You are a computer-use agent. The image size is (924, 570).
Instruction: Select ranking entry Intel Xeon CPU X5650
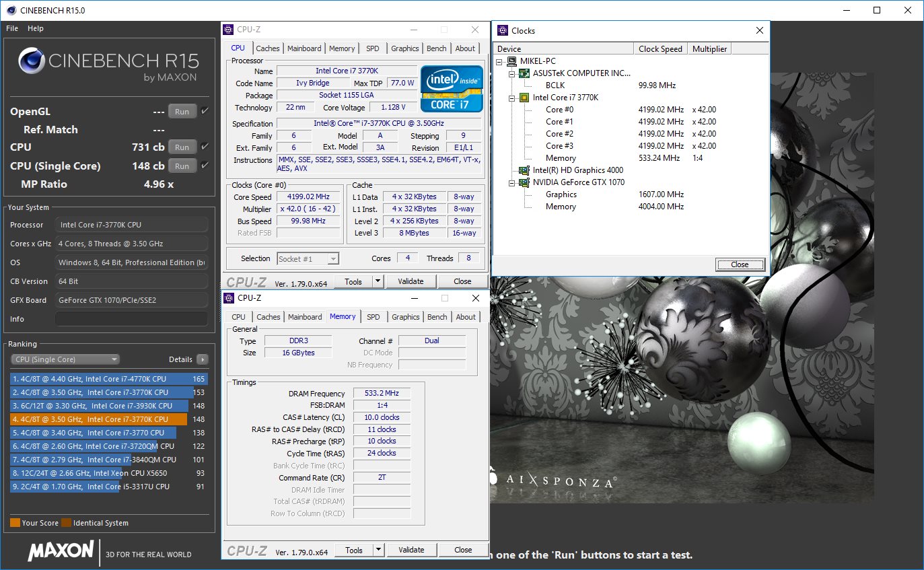click(109, 473)
